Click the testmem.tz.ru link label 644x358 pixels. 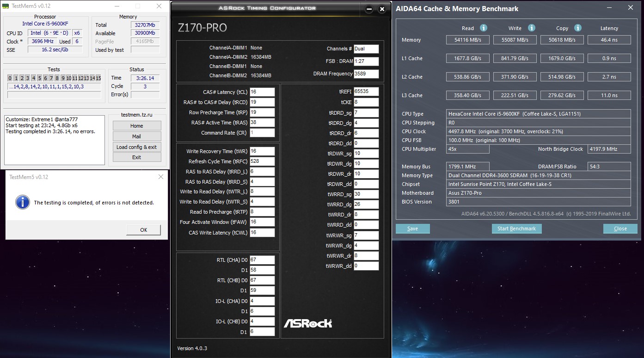(x=136, y=115)
